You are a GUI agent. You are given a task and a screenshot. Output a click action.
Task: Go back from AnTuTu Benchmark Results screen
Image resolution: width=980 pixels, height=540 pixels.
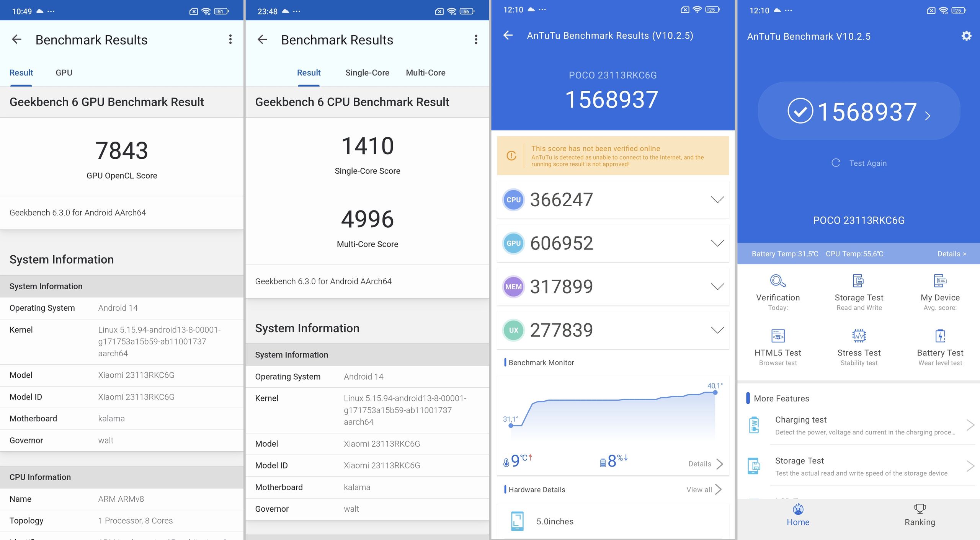(x=508, y=35)
